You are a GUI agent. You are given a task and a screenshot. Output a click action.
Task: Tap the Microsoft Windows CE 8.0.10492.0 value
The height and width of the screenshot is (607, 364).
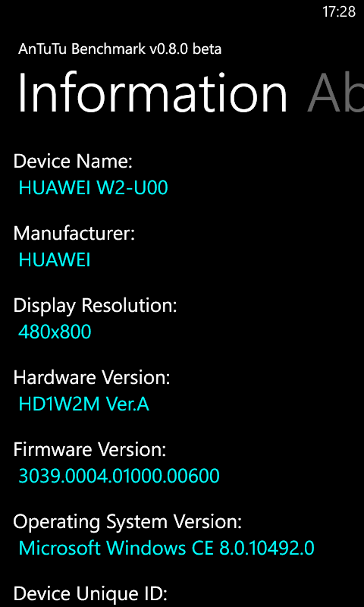pos(166,548)
